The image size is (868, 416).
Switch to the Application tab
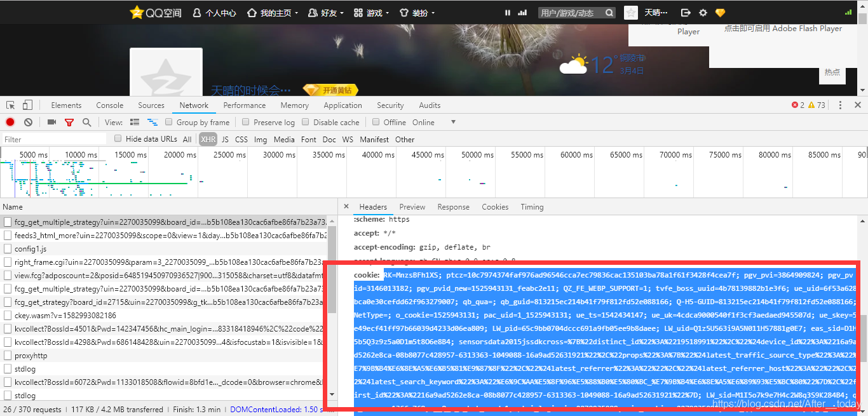(x=342, y=105)
